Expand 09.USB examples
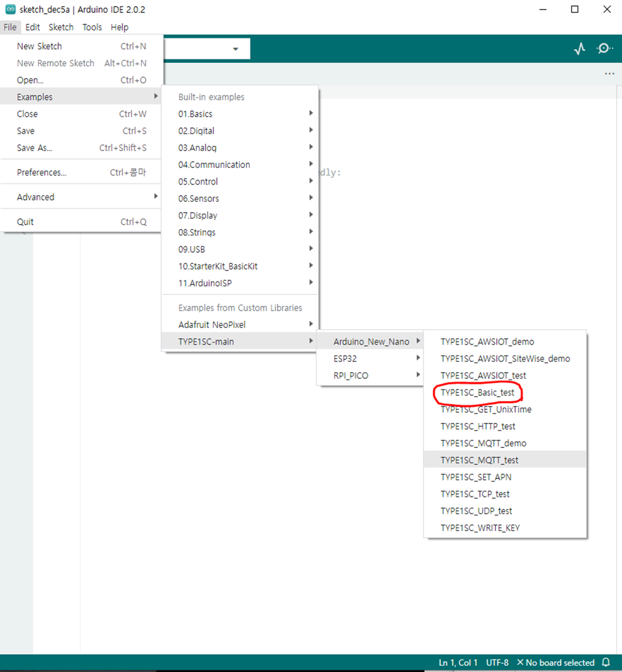The image size is (622, 672). [240, 250]
